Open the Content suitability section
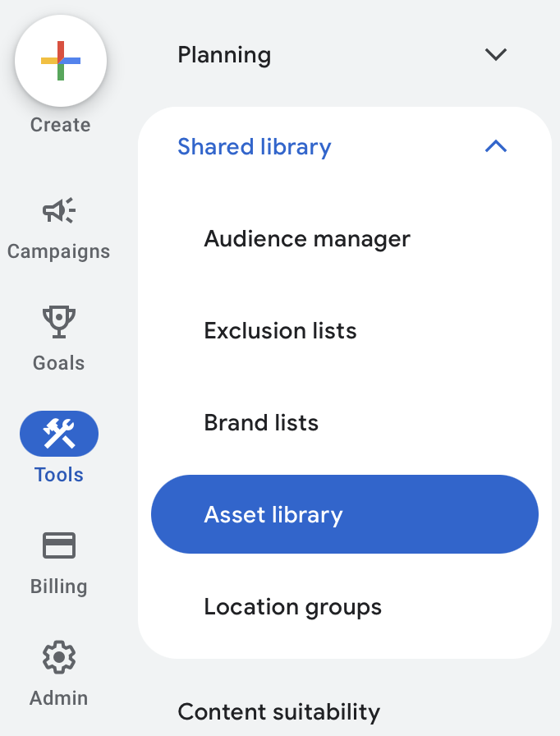Viewport: 560px width, 736px height. [x=278, y=712]
